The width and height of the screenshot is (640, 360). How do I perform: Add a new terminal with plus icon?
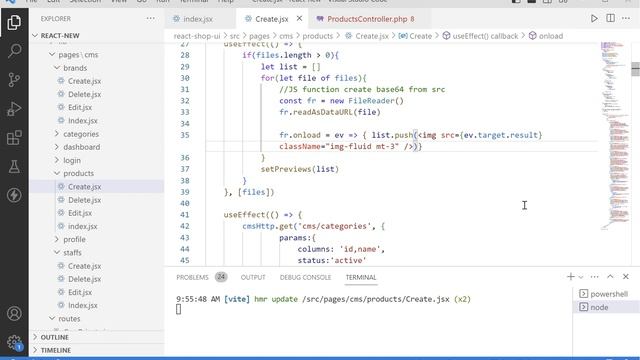(571, 277)
